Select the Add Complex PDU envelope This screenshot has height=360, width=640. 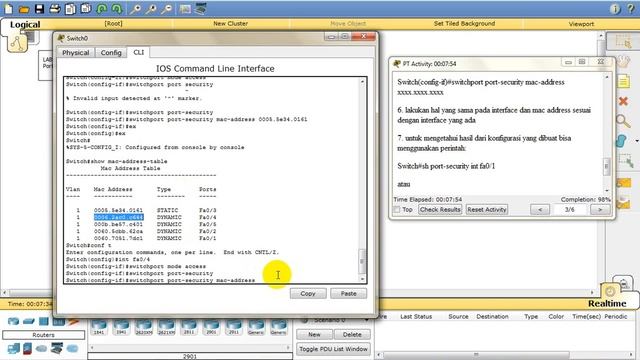624,202
